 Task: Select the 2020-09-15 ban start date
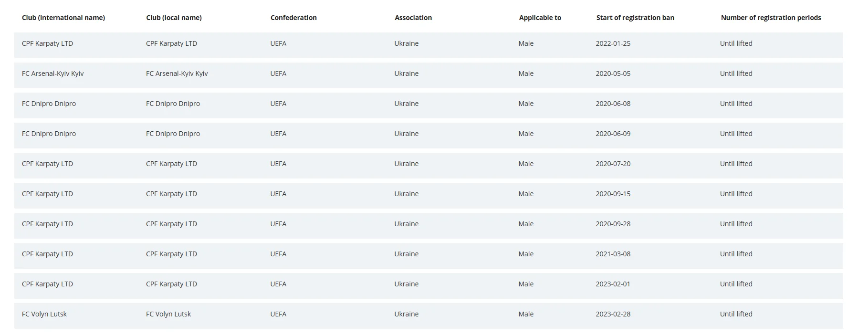click(613, 194)
